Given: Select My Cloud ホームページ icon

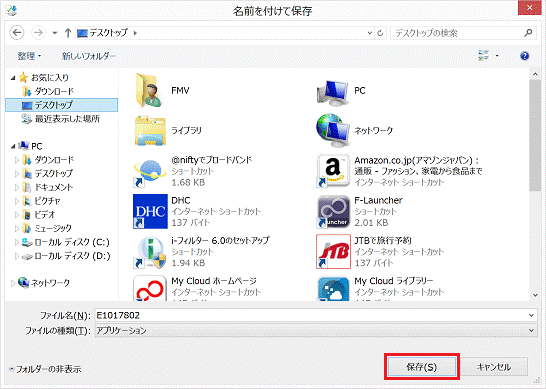Looking at the screenshot, I should [x=150, y=288].
